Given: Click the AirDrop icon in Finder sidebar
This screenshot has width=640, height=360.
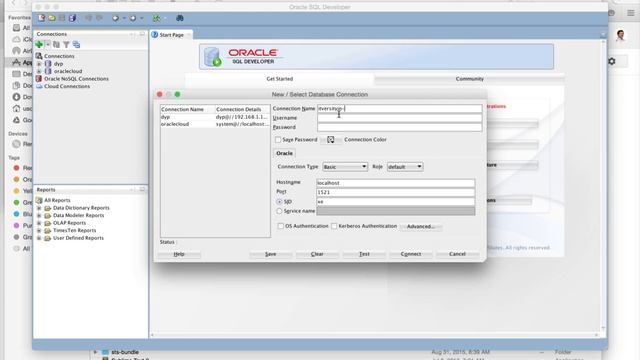Looking at the screenshot, I should [16, 51].
